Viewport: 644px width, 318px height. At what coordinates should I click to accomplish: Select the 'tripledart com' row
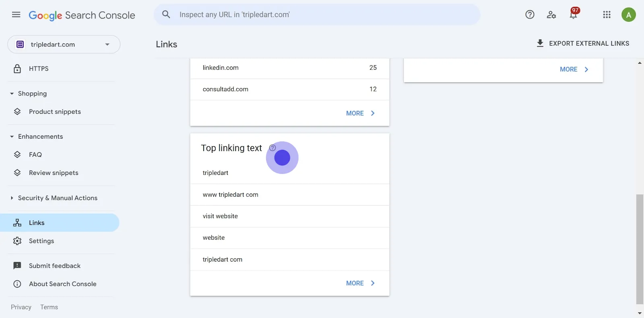(x=289, y=260)
